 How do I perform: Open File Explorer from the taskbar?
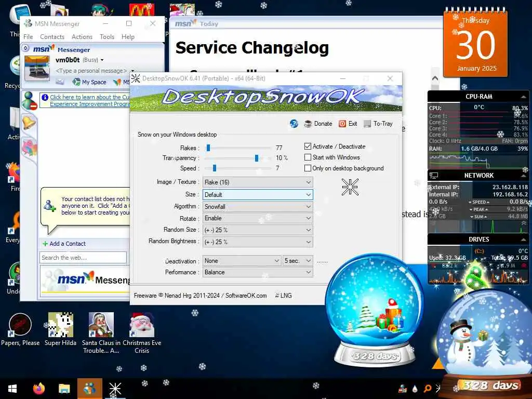(x=64, y=389)
